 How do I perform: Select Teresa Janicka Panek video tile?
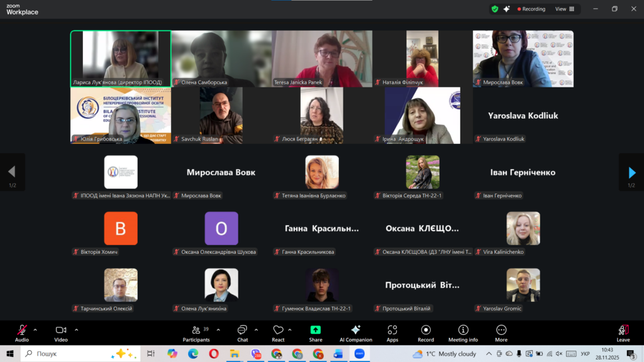click(322, 58)
